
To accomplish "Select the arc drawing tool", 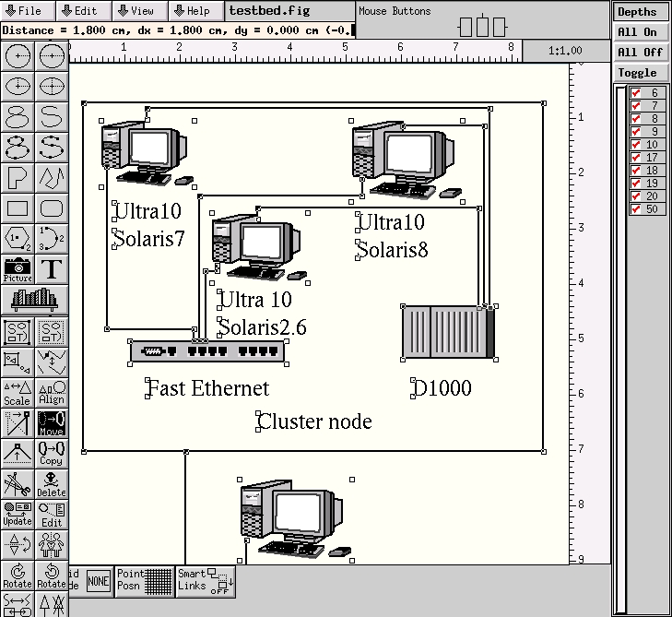I will 52,238.
